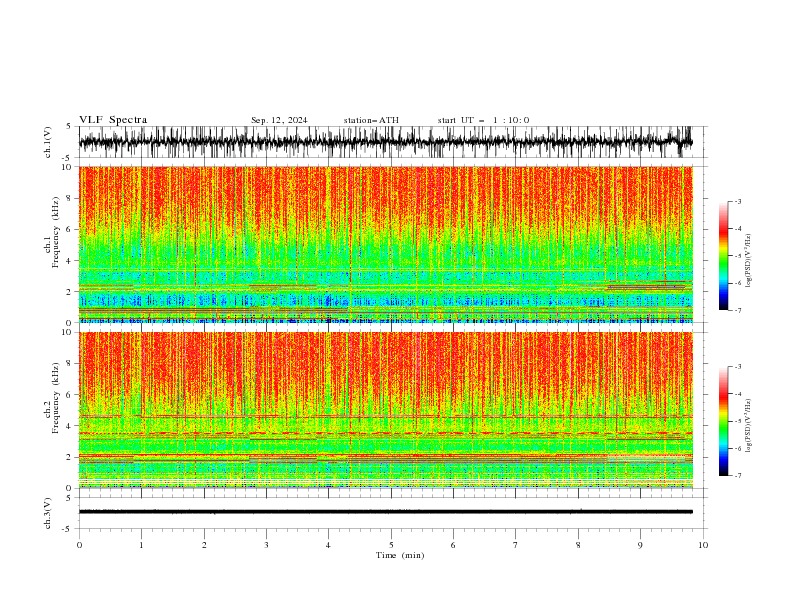Viewport: 792px width, 612px height.
Task: Click the ch.1 'Frequency (kHz)' axis label
Action: coord(56,233)
